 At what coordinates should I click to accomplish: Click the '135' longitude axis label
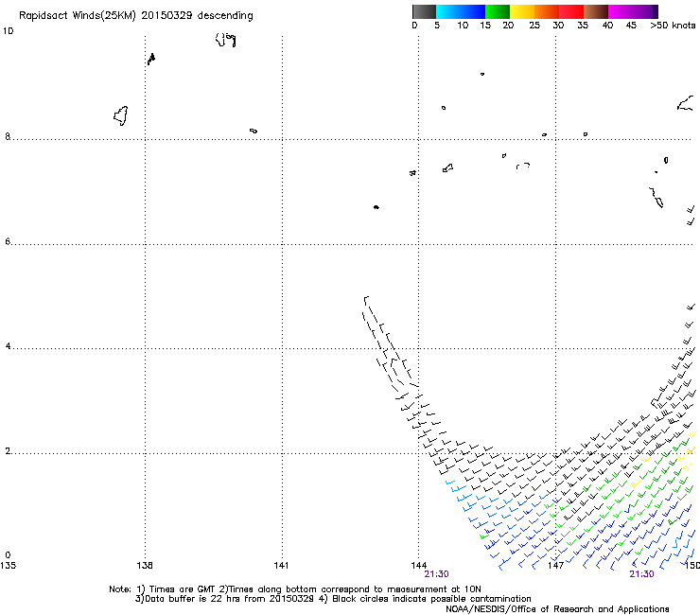pyautogui.click(x=8, y=566)
